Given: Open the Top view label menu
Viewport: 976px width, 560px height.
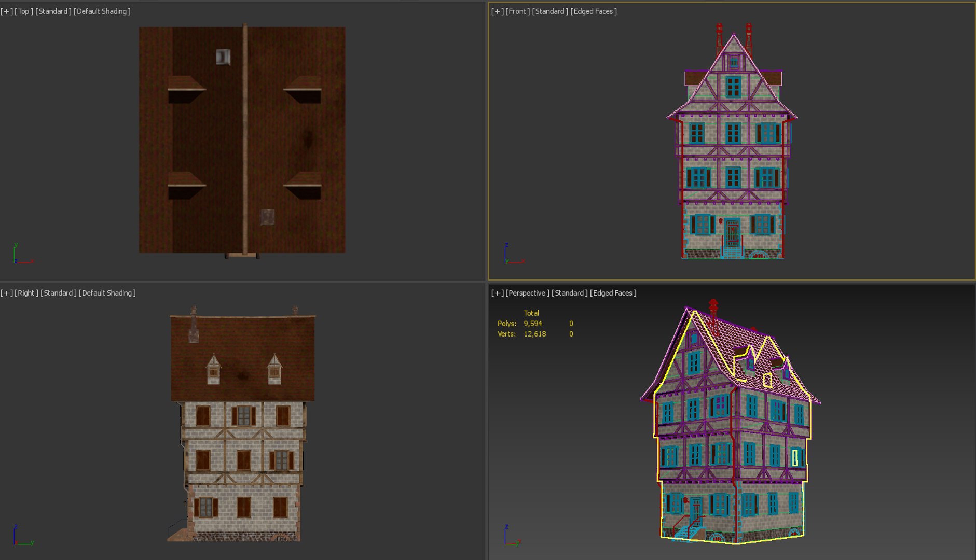Looking at the screenshot, I should tap(24, 11).
